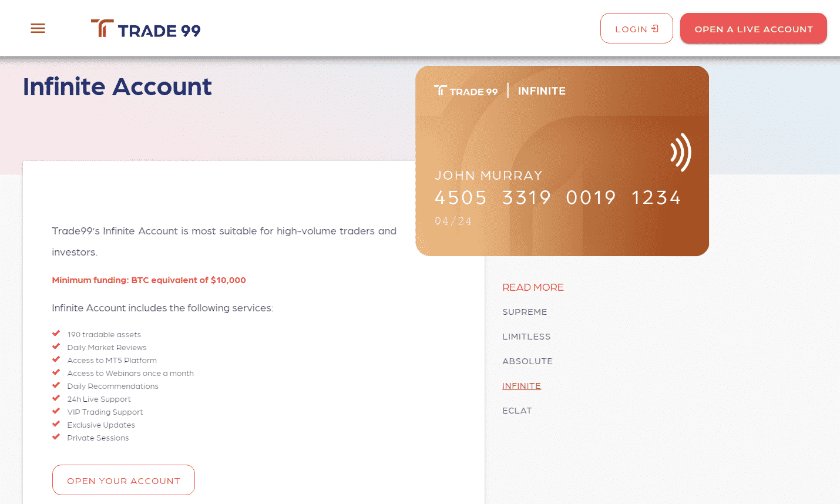Screen dimensions: 840x504
Task: Click the login arrow icon
Action: (655, 29)
